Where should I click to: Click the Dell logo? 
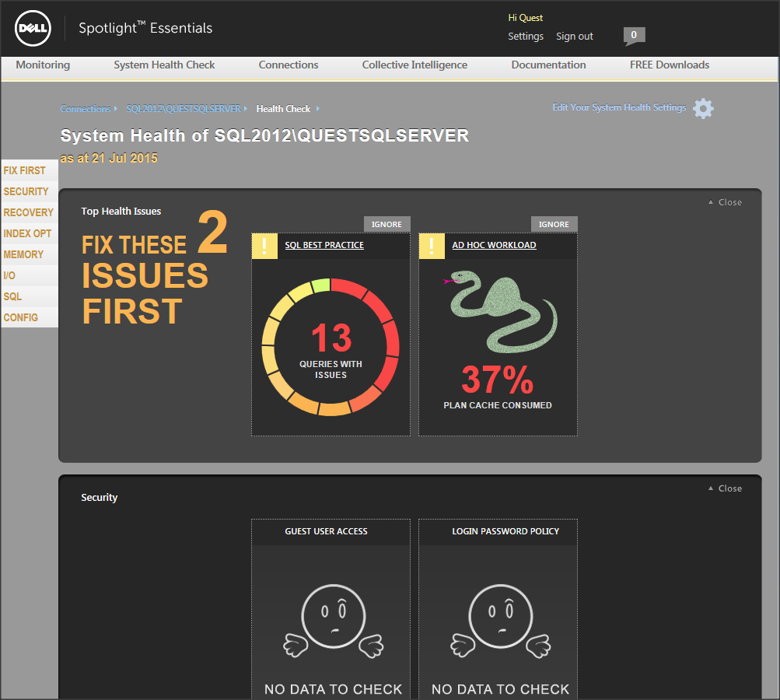coord(33,28)
